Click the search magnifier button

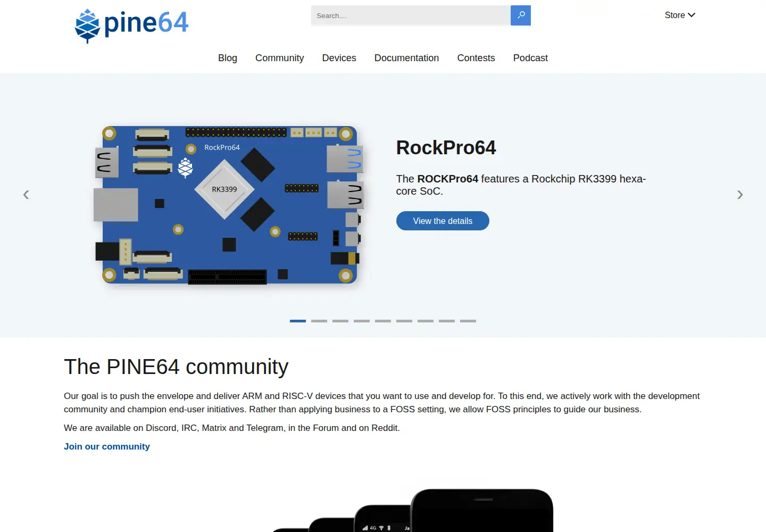click(x=521, y=15)
